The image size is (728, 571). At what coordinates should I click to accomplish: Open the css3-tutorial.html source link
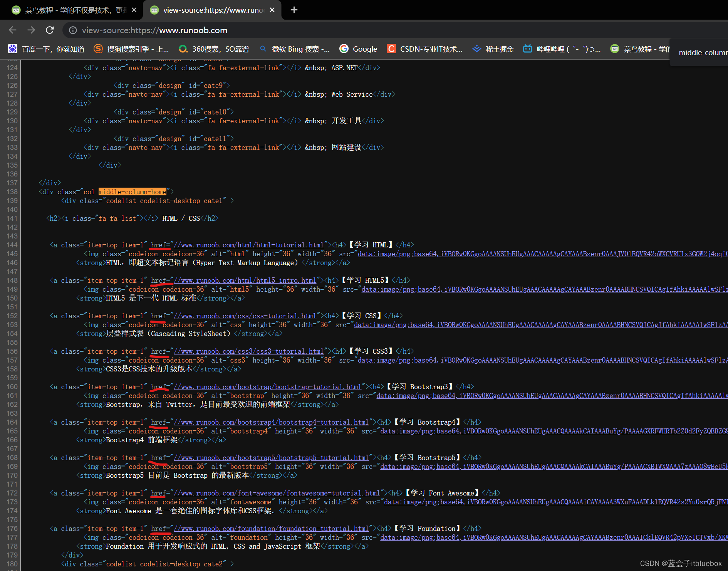click(x=249, y=351)
